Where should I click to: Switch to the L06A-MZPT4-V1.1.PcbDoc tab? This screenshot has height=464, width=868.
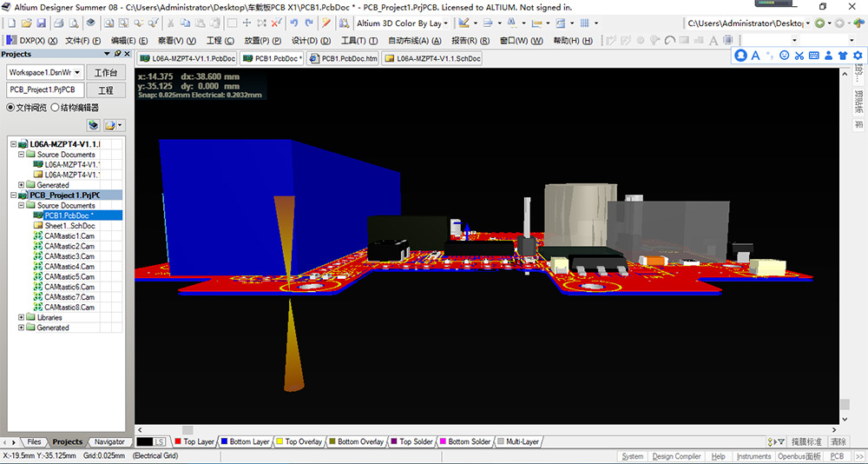pos(187,58)
